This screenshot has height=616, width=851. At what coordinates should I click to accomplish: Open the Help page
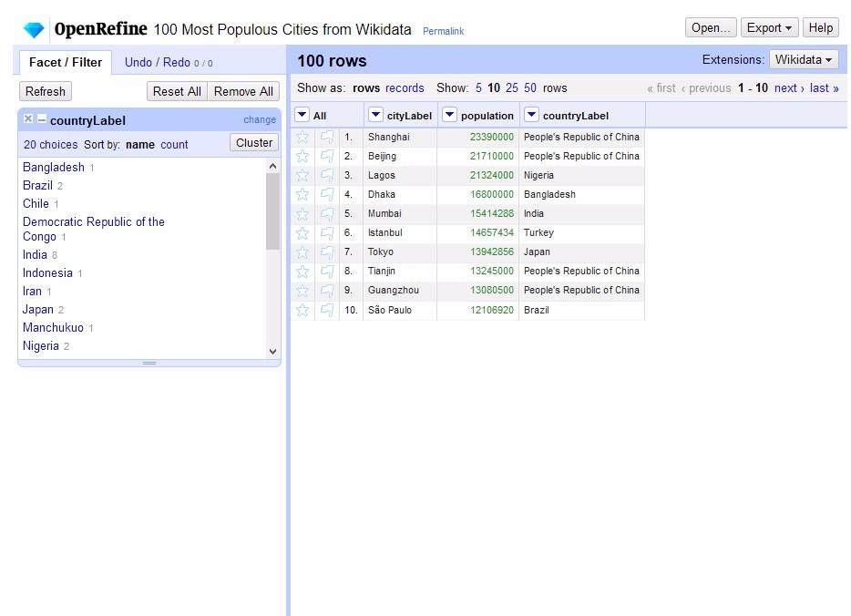pos(821,27)
